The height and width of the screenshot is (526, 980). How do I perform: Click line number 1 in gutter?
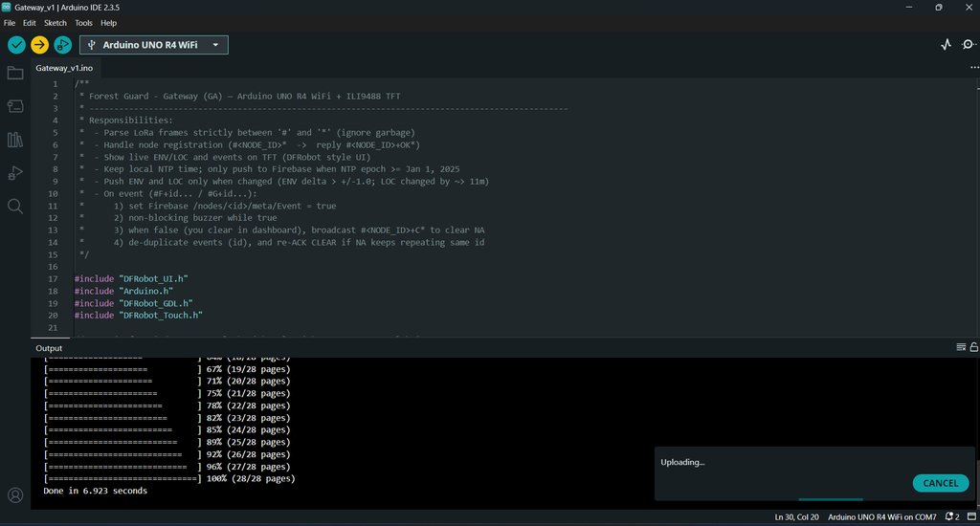55,84
